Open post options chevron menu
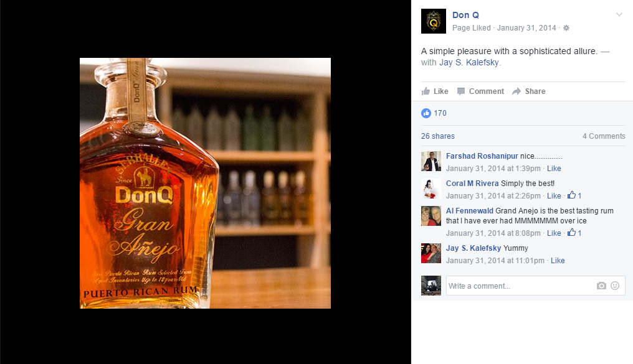The image size is (633, 364). pos(619,15)
